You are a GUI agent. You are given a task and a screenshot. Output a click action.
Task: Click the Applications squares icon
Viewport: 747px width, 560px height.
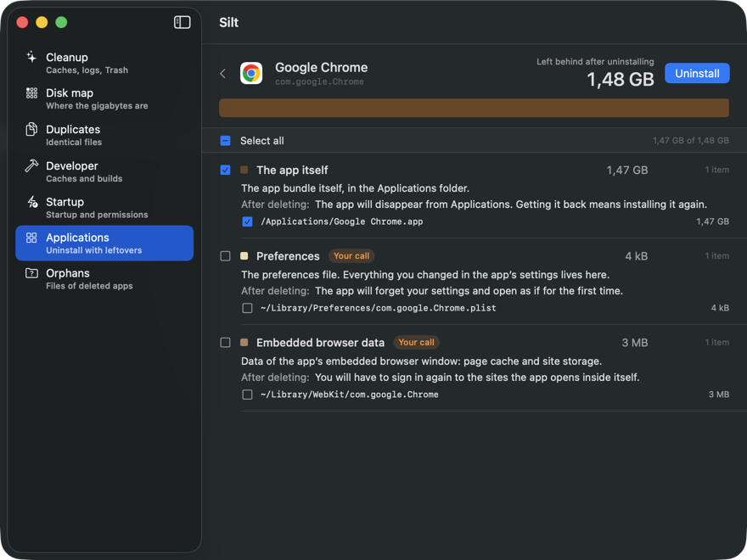click(x=31, y=238)
